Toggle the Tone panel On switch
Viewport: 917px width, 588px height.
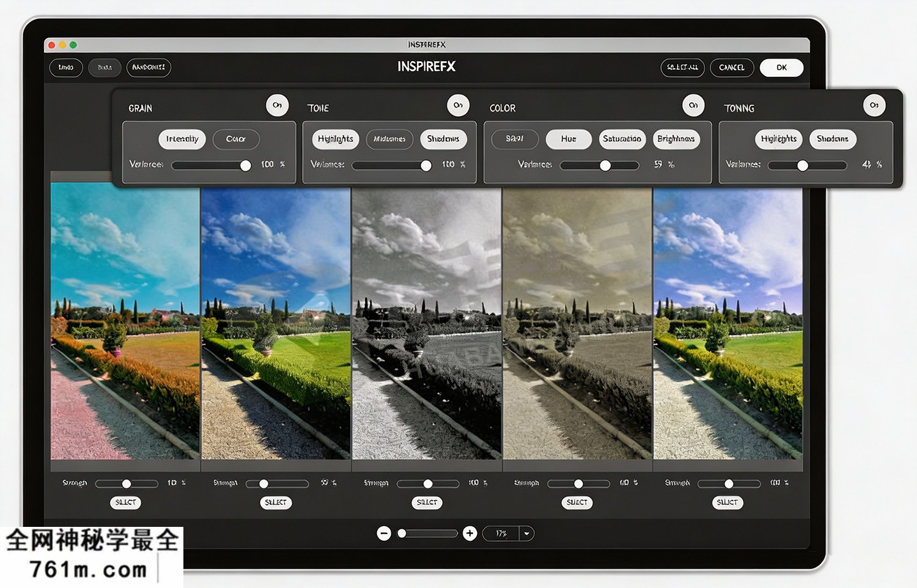pyautogui.click(x=458, y=105)
